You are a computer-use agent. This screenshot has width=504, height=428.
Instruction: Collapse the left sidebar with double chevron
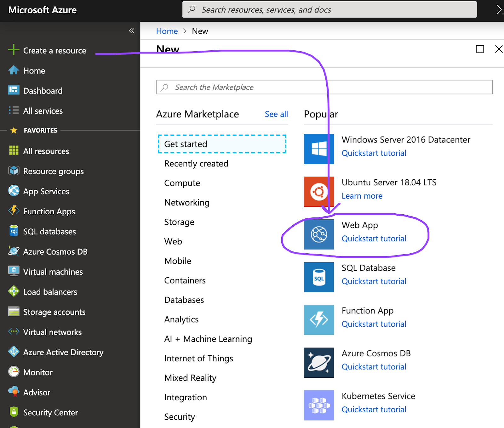(x=132, y=31)
